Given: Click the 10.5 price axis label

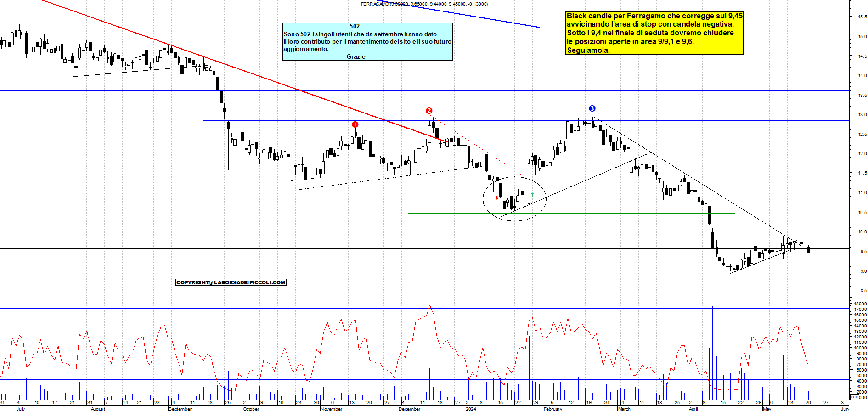Looking at the screenshot, I should (862, 213).
